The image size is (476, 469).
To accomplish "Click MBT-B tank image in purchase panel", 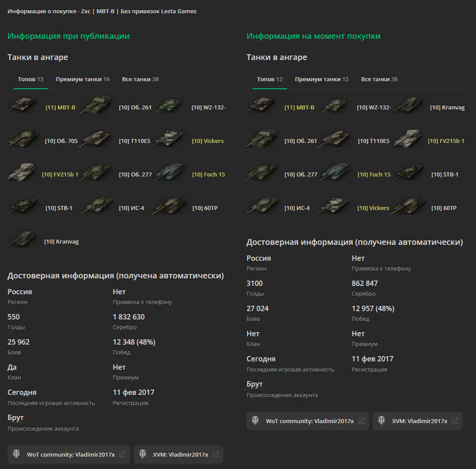I will pyautogui.click(x=262, y=105).
